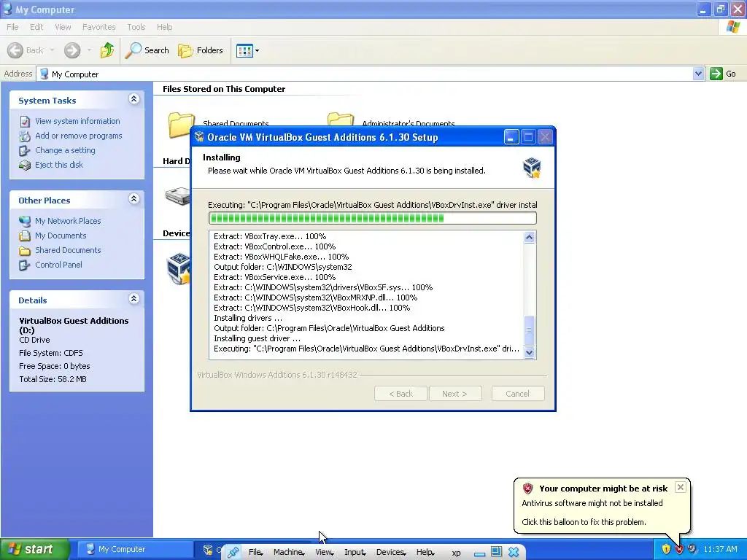The height and width of the screenshot is (560, 747).
Task: Click the Start button
Action: click(34, 550)
